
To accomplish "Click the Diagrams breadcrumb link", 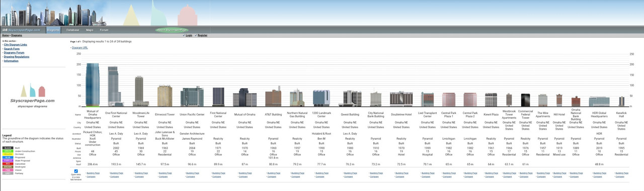I will click(x=17, y=36).
